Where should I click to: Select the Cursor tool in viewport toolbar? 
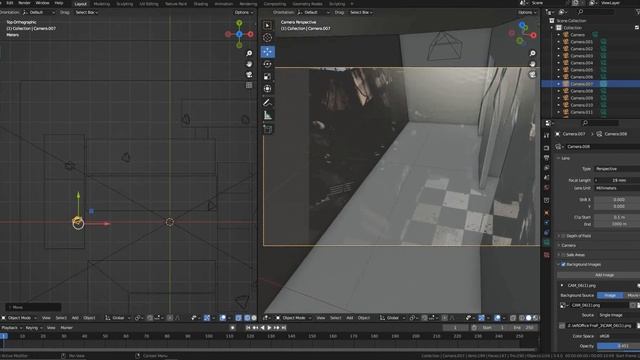tap(267, 38)
